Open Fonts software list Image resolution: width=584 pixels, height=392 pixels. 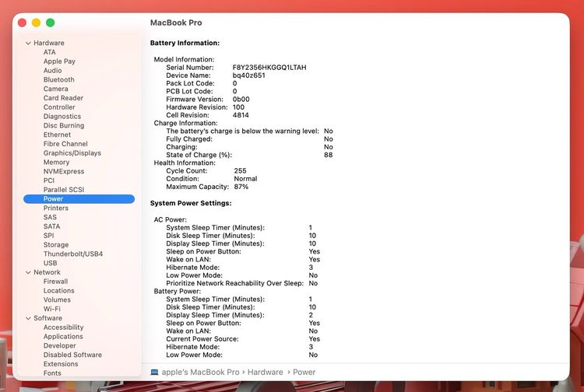point(52,373)
